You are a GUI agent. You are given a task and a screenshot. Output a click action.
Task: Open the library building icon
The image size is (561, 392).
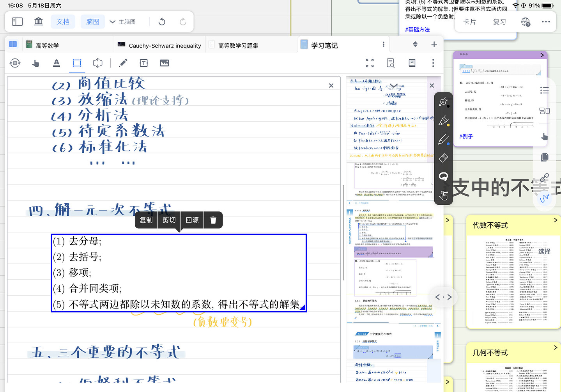coord(39,21)
